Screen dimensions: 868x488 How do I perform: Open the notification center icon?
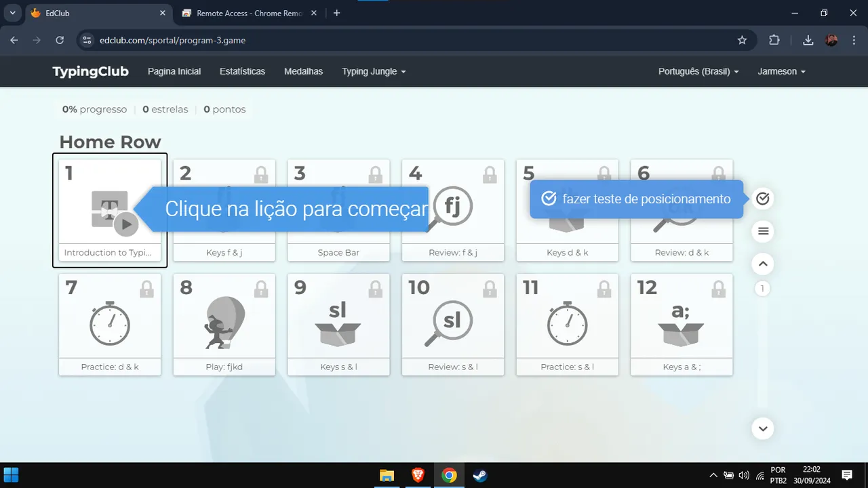pyautogui.click(x=847, y=475)
